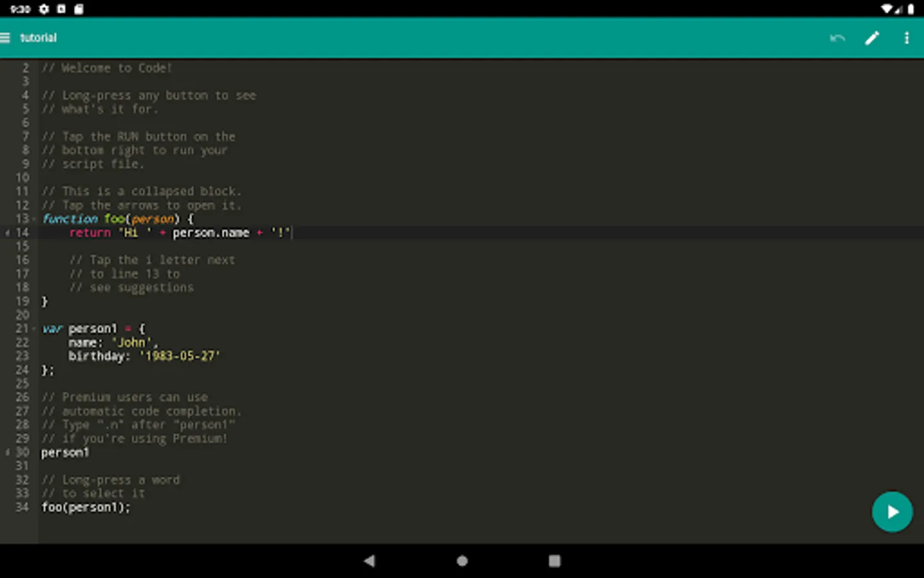Click the '// Long-press any button to see' comment
Image resolution: width=924 pixels, height=578 pixels.
(149, 96)
